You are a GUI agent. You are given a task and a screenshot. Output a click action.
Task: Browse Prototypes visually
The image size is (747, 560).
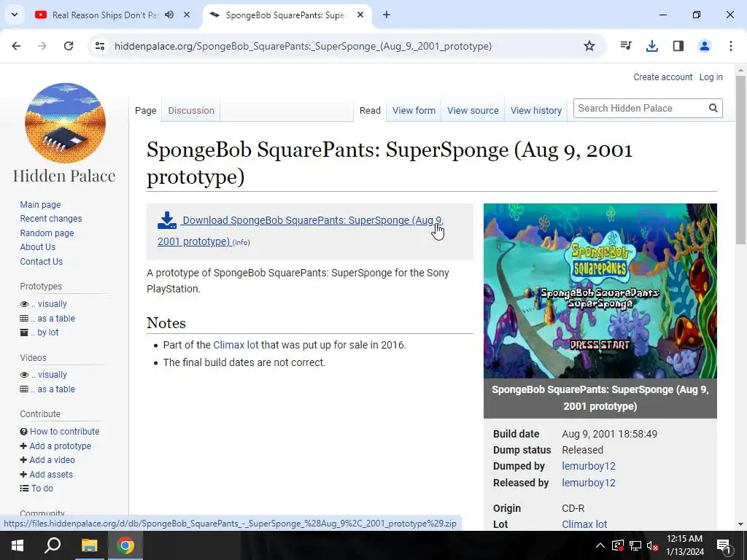52,304
